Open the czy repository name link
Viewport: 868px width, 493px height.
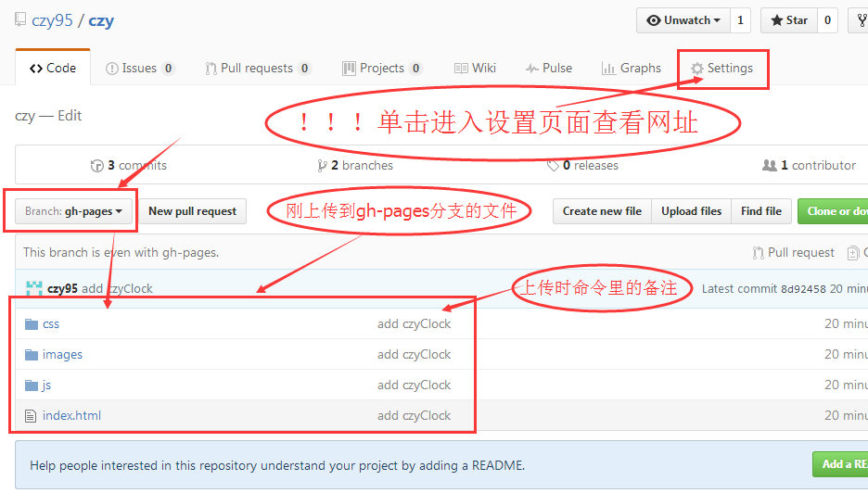[101, 20]
